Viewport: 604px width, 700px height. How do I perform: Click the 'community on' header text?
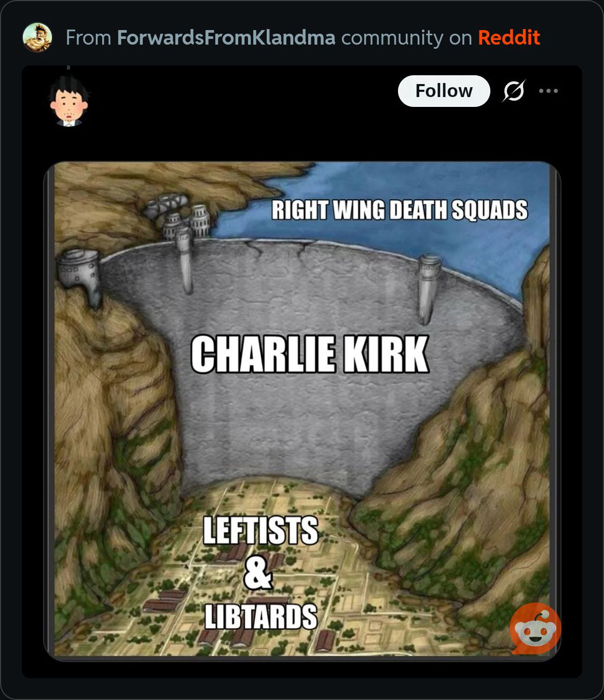pyautogui.click(x=407, y=37)
